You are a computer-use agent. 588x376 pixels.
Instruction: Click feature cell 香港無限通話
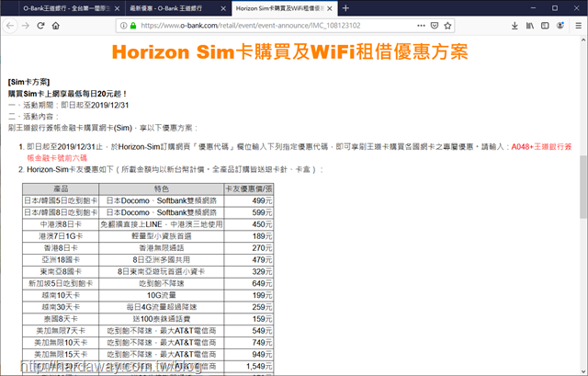click(162, 248)
